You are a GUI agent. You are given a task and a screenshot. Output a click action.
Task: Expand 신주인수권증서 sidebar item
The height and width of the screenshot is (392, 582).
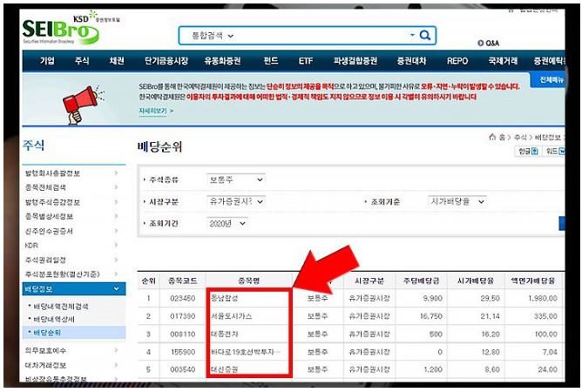[116, 231]
